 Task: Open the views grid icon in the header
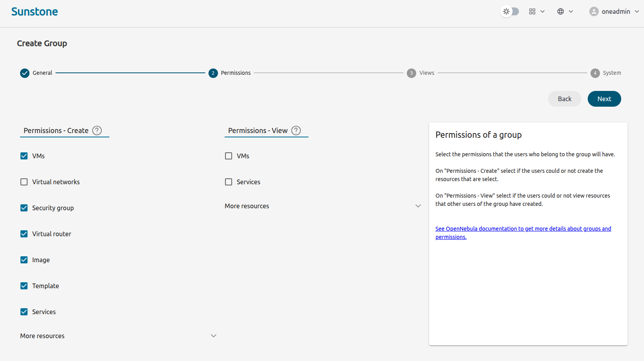tap(532, 11)
